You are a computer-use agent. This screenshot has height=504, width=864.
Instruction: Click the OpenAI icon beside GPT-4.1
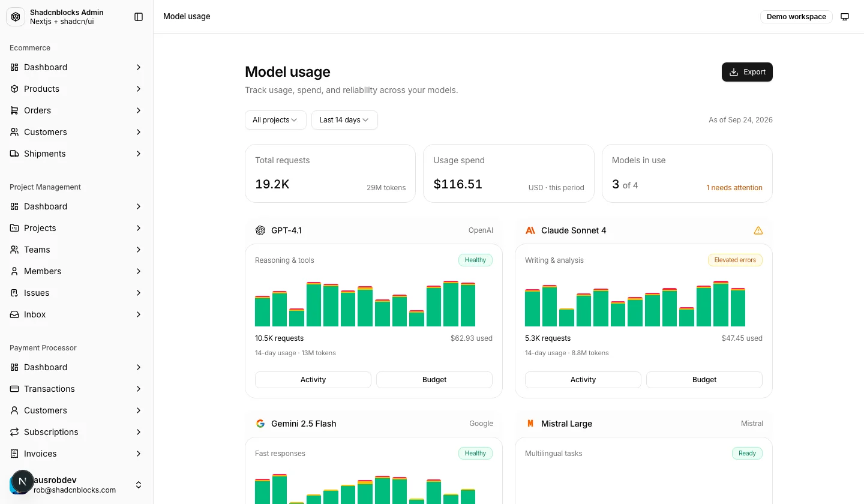[260, 230]
